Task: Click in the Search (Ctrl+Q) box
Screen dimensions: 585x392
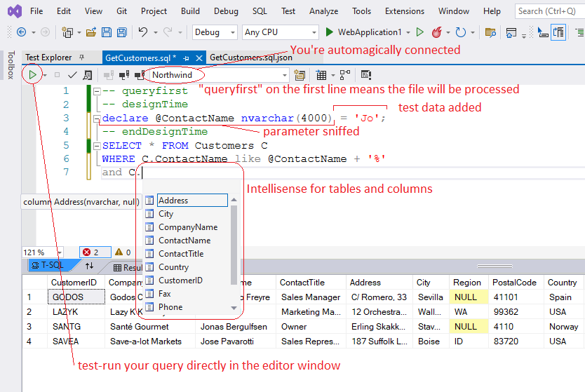Action: (x=547, y=11)
